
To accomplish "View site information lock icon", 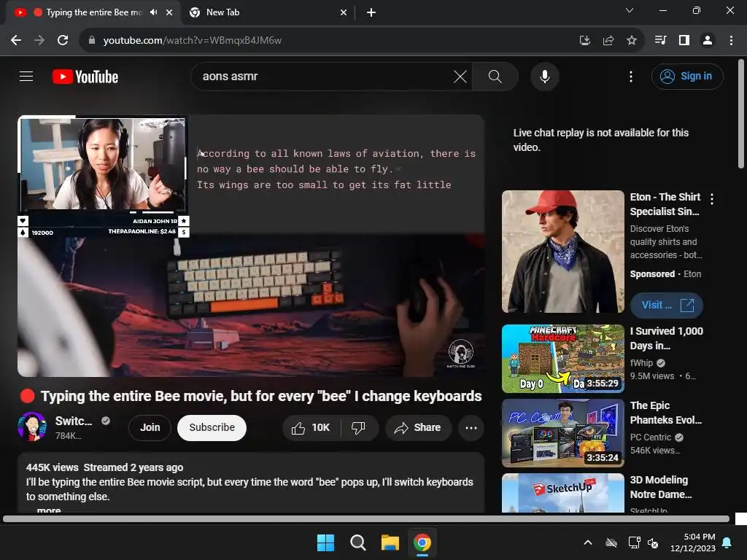I will [92, 40].
